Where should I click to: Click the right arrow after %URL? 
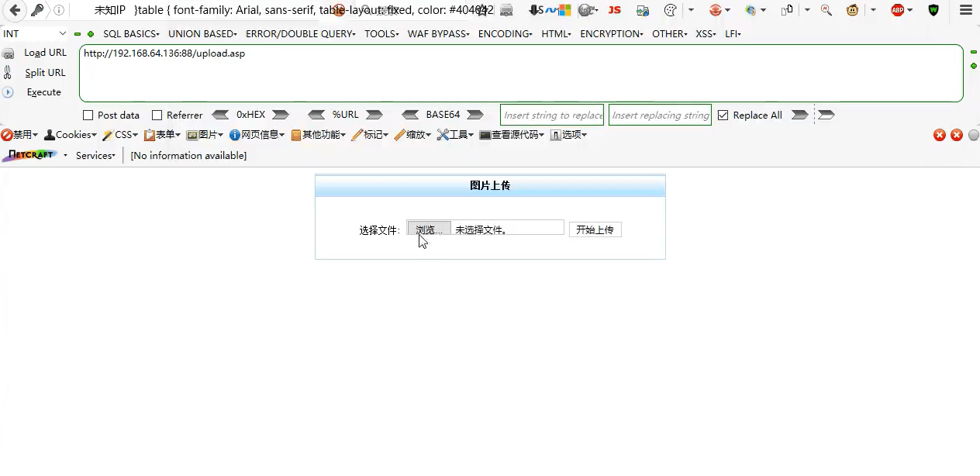(374, 115)
